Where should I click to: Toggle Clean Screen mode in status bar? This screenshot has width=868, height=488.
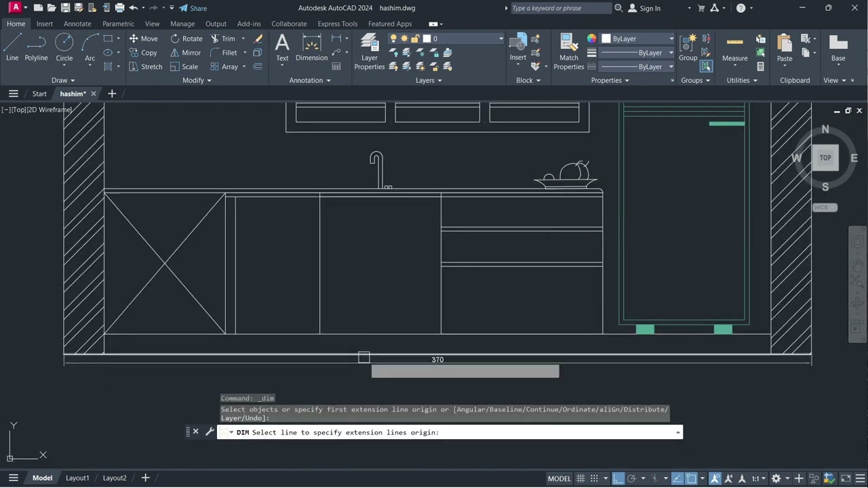coord(846,479)
